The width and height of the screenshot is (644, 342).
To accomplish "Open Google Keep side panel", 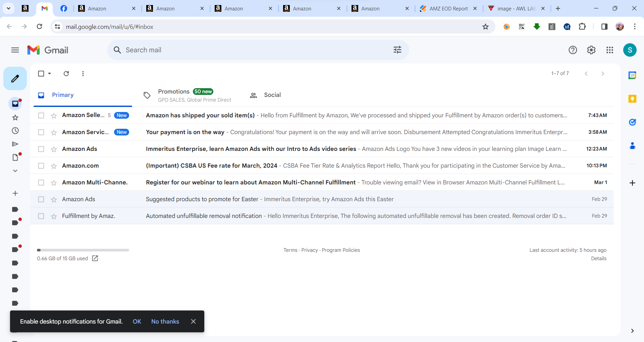I will pyautogui.click(x=632, y=99).
